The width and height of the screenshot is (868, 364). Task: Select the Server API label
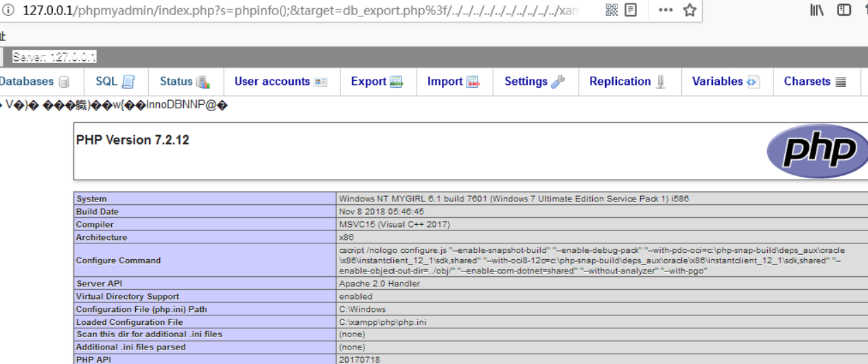[99, 284]
